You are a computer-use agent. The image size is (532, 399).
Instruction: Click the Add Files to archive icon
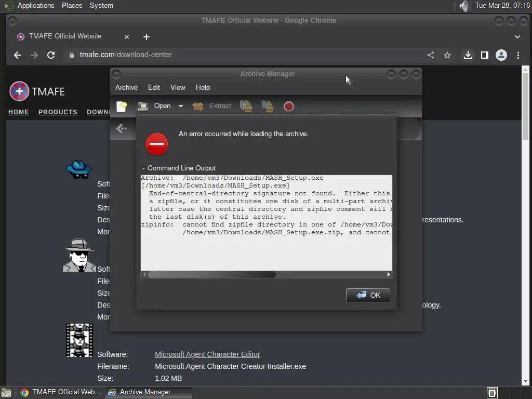246,106
